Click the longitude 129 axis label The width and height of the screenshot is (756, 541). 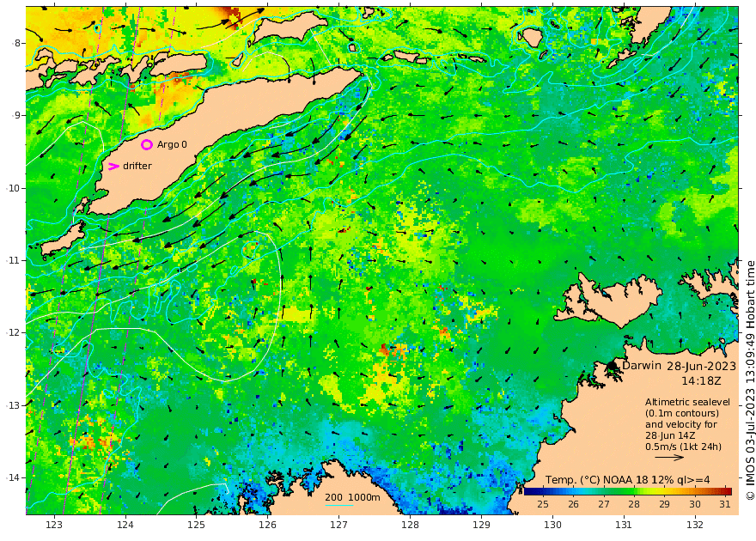tap(481, 525)
